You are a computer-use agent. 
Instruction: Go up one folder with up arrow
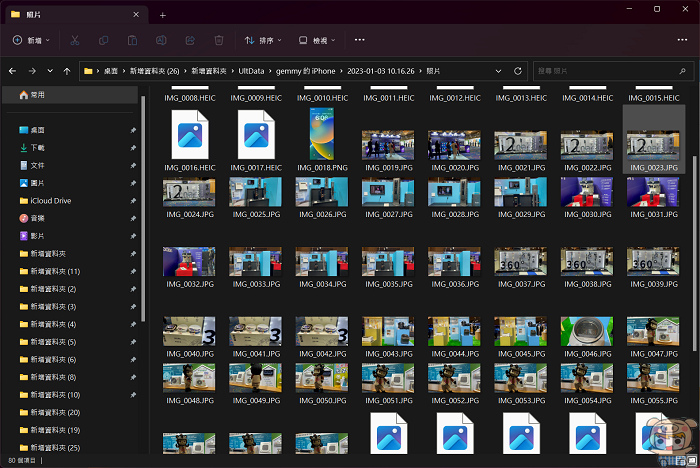(66, 71)
